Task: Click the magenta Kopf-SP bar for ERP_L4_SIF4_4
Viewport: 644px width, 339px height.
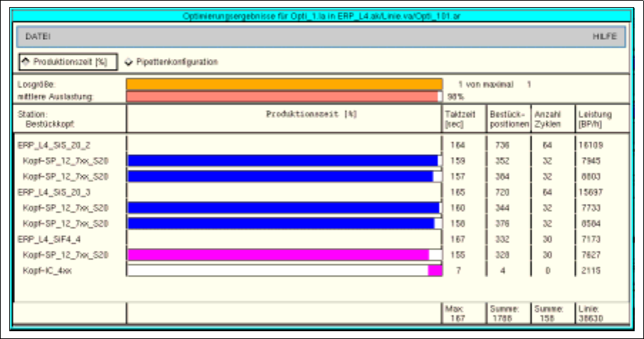Action: pos(278,255)
